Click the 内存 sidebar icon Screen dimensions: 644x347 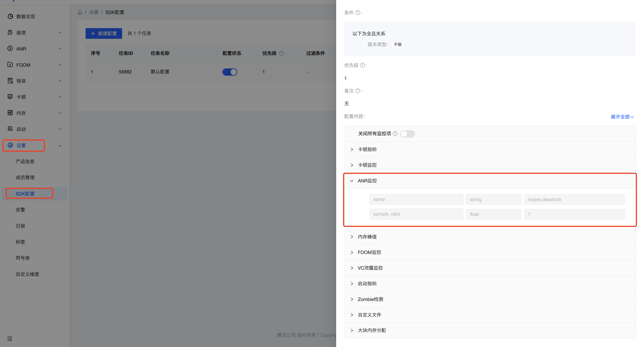coord(10,113)
